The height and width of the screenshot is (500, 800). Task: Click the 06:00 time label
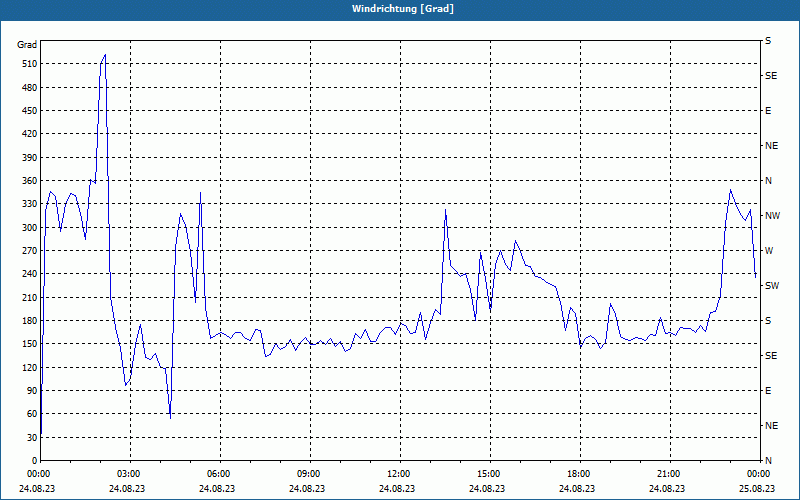(x=218, y=474)
